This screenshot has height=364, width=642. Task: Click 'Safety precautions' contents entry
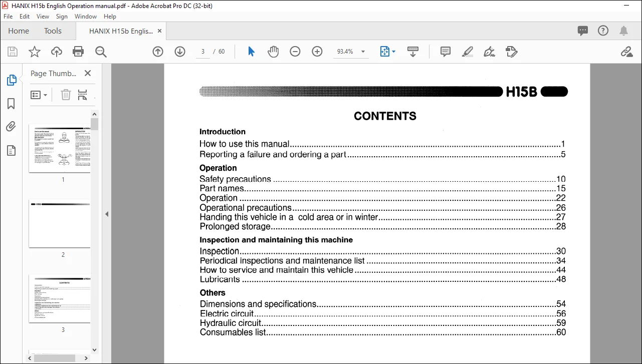[x=235, y=179]
